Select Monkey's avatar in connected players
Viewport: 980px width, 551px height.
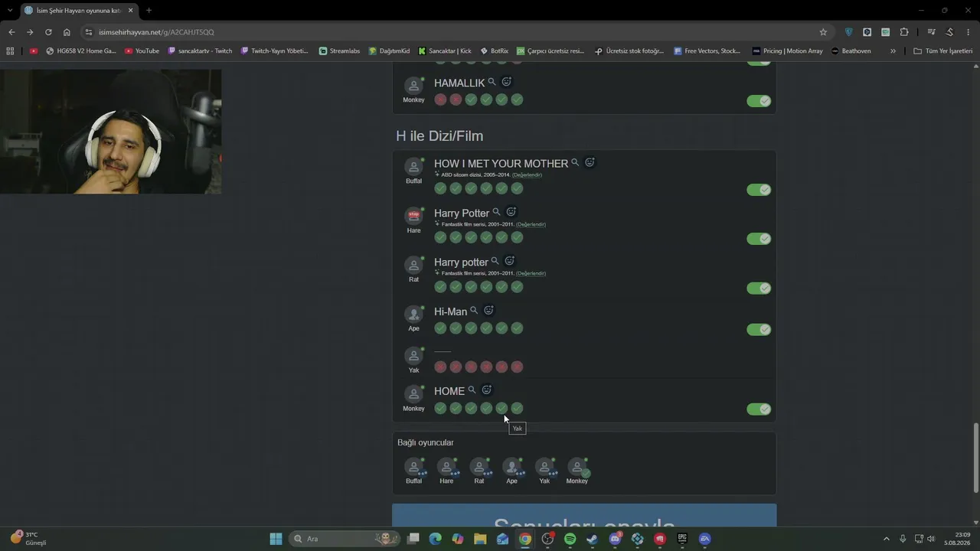click(x=577, y=467)
